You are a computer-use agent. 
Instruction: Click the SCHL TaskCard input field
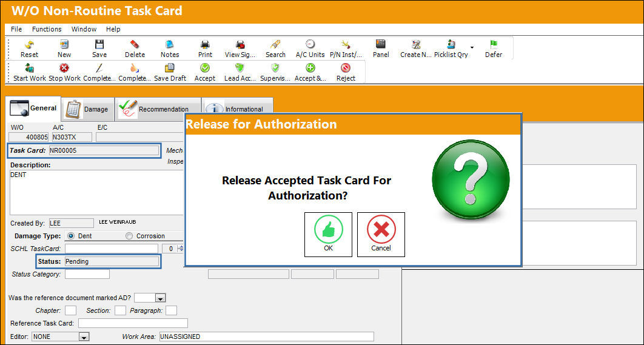coord(112,249)
